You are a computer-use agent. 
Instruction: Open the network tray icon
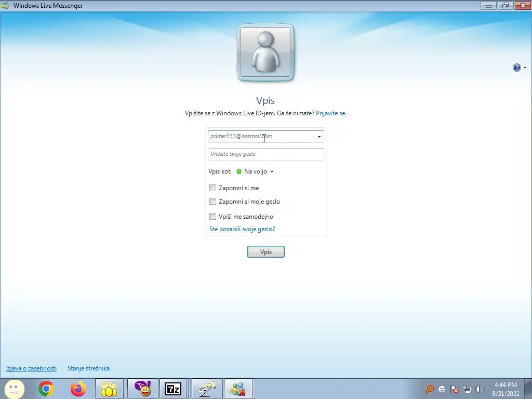coord(467,389)
